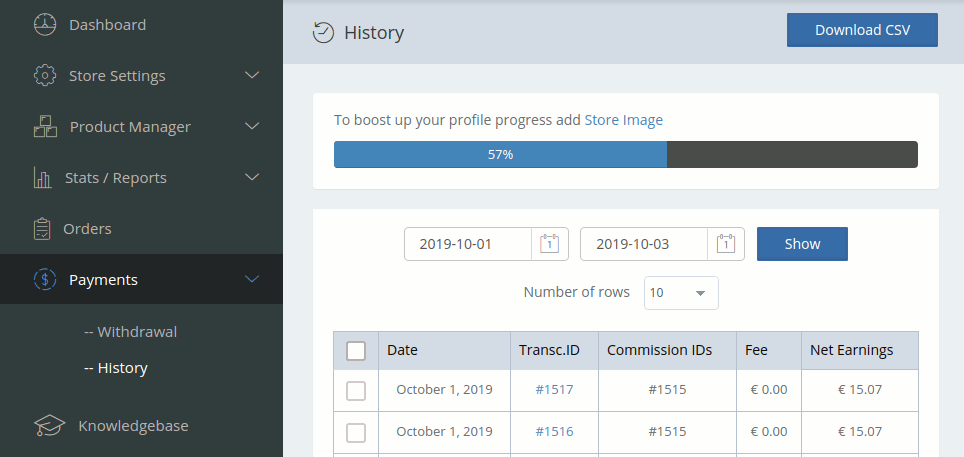Image resolution: width=964 pixels, height=457 pixels.
Task: Open calendar picker for end date 2019-10-03
Action: (x=726, y=244)
